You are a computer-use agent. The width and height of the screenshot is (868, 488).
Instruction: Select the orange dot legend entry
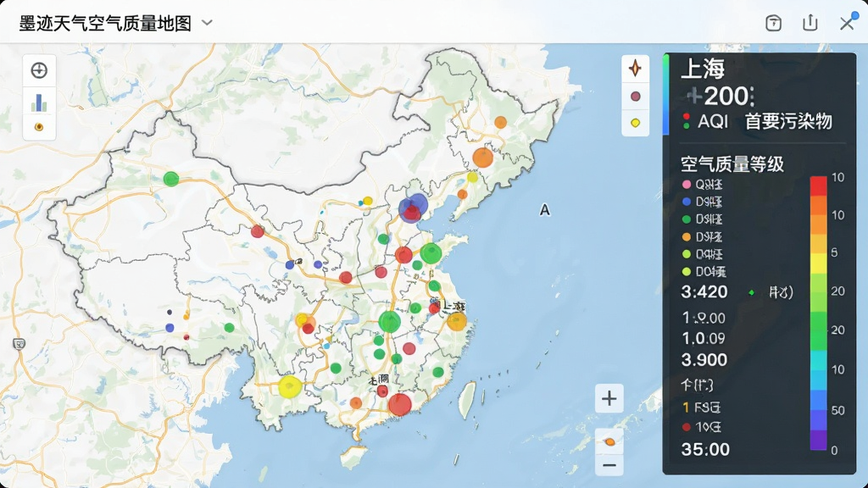tap(703, 237)
